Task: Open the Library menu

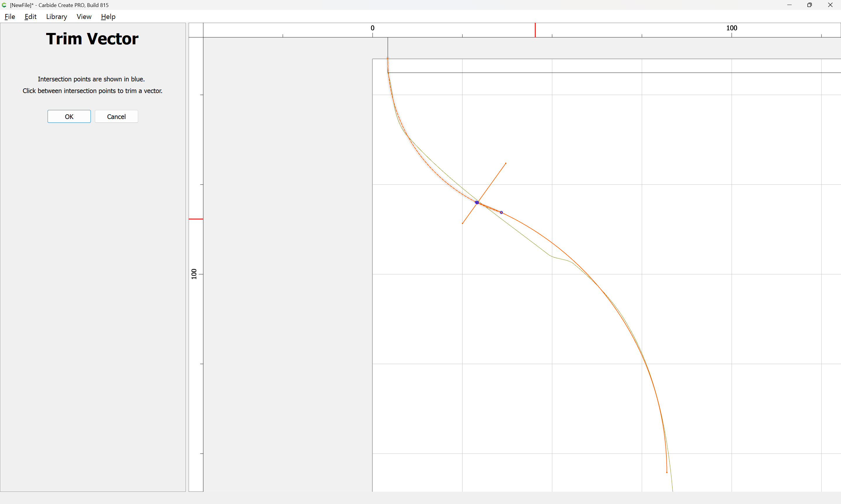Action: click(x=56, y=17)
